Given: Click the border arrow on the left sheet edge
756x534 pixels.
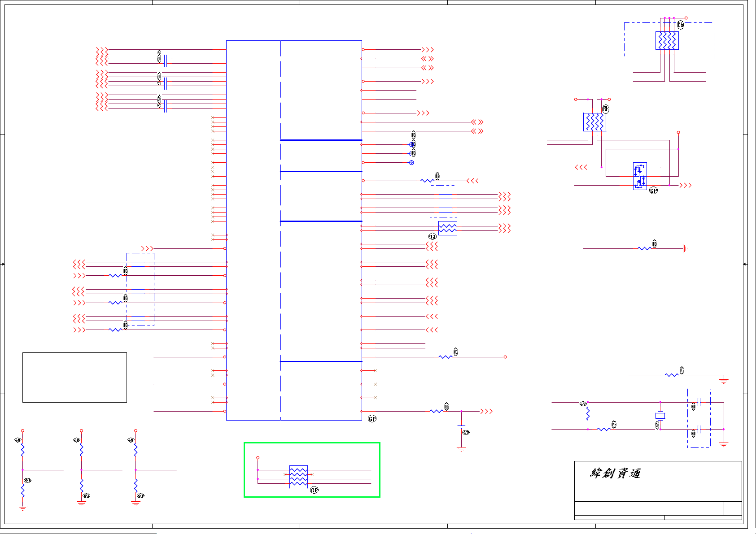Looking at the screenshot, I should click(x=3, y=264).
